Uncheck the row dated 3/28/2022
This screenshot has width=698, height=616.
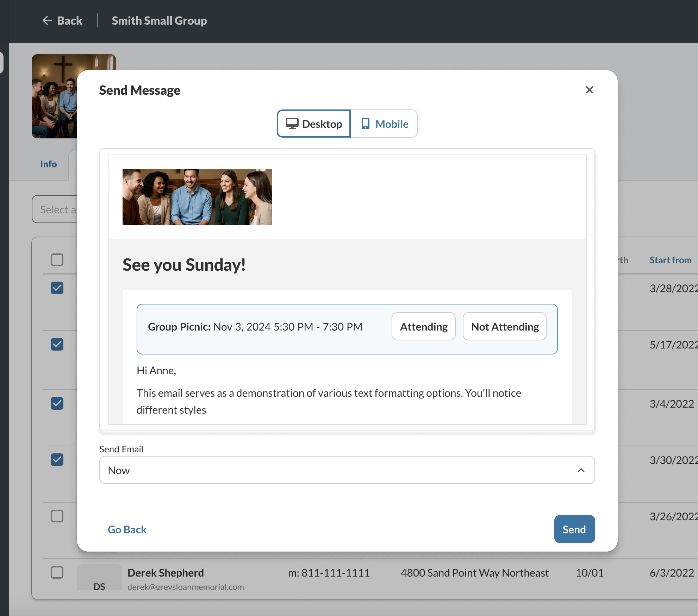[x=57, y=288]
